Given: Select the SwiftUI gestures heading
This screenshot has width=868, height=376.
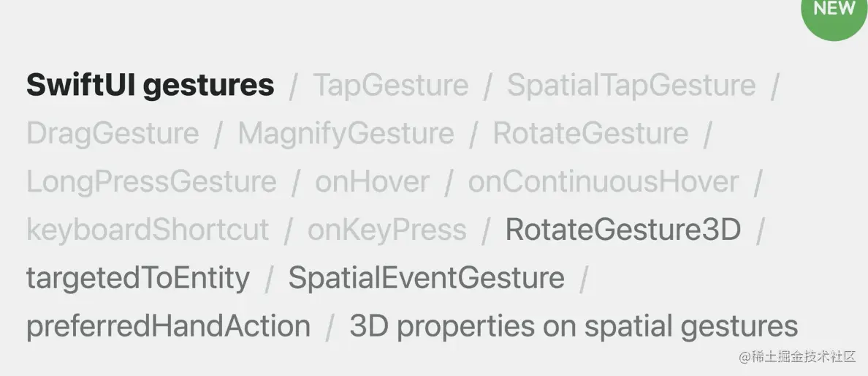Looking at the screenshot, I should pos(150,86).
